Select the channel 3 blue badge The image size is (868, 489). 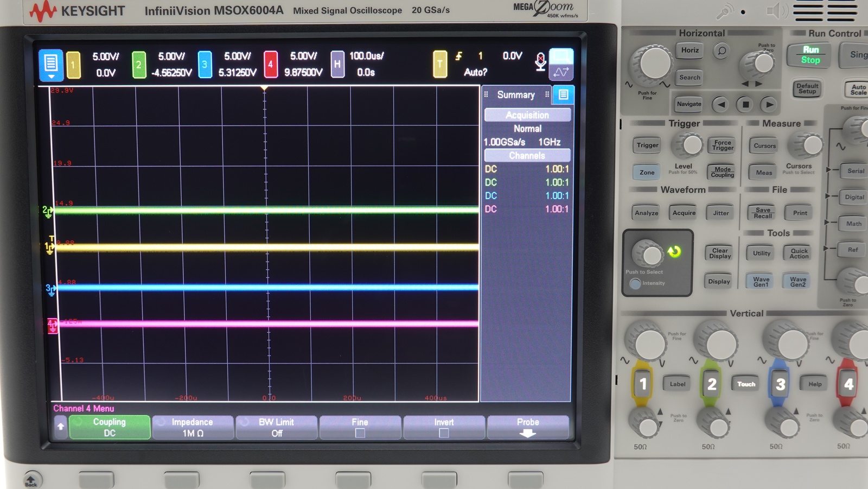coord(205,65)
